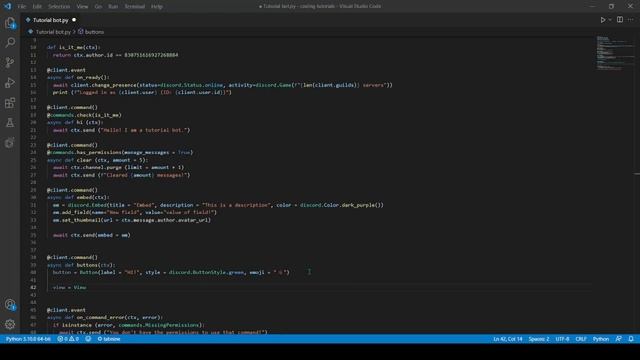Open the Terminal menu
Image resolution: width=640 pixels, height=360 pixels.
(135, 7)
